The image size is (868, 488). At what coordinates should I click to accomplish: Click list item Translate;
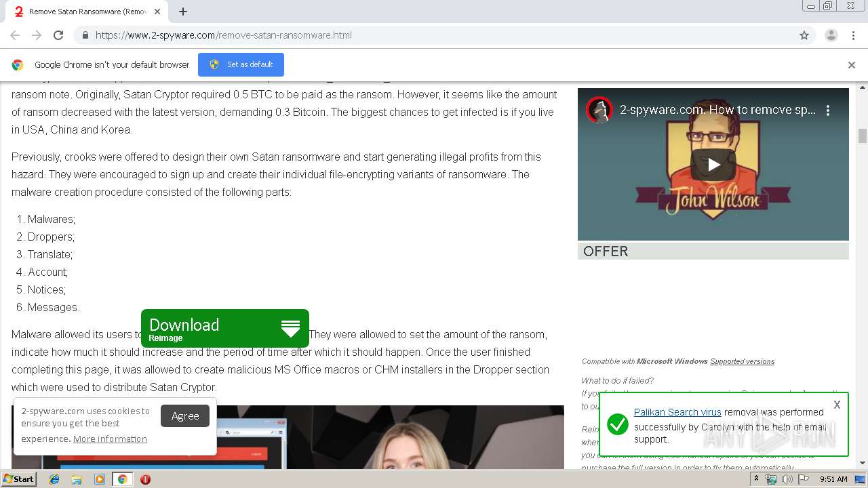50,254
